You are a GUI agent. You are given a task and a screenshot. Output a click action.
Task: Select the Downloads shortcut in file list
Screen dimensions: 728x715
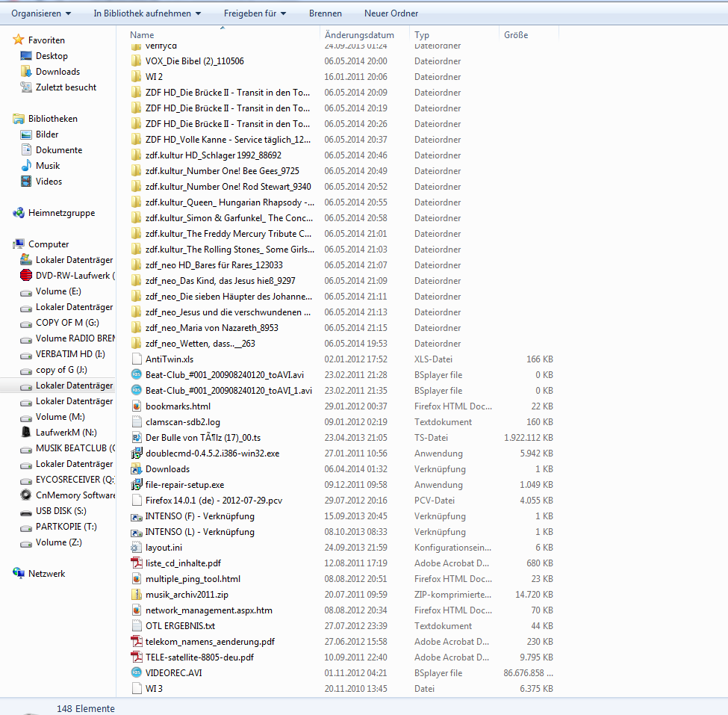point(167,468)
